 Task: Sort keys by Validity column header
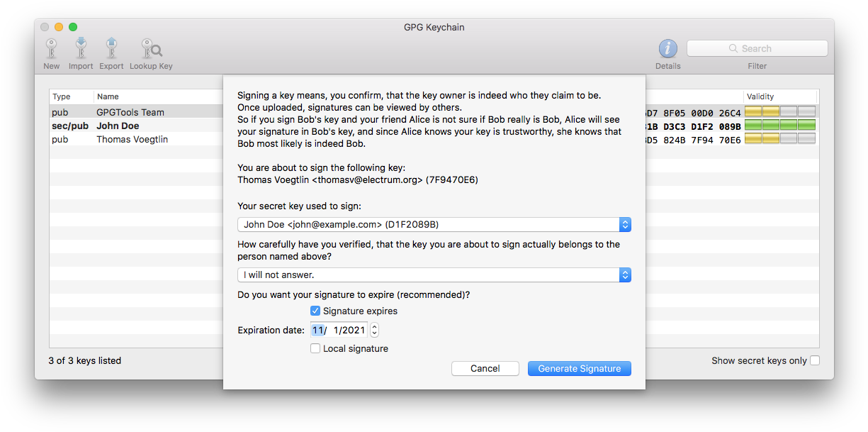click(779, 96)
